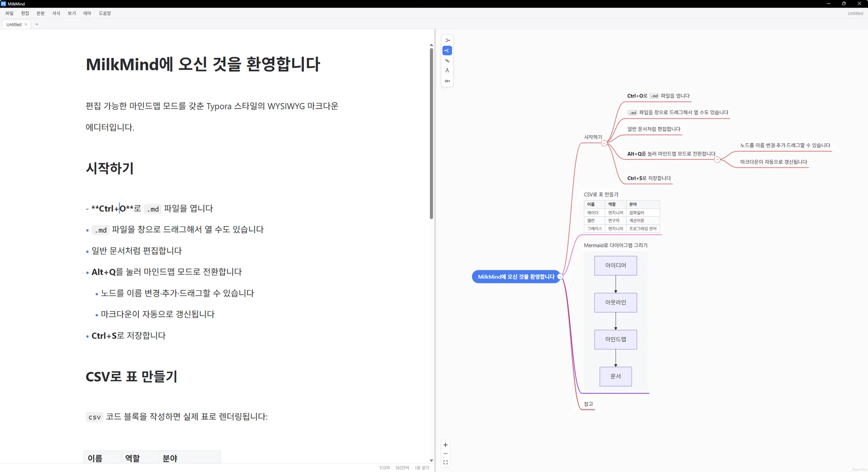Place cursor in '일반 문서처럼 편집합니다' bullet
This screenshot has width=868, height=472.
coord(137,251)
